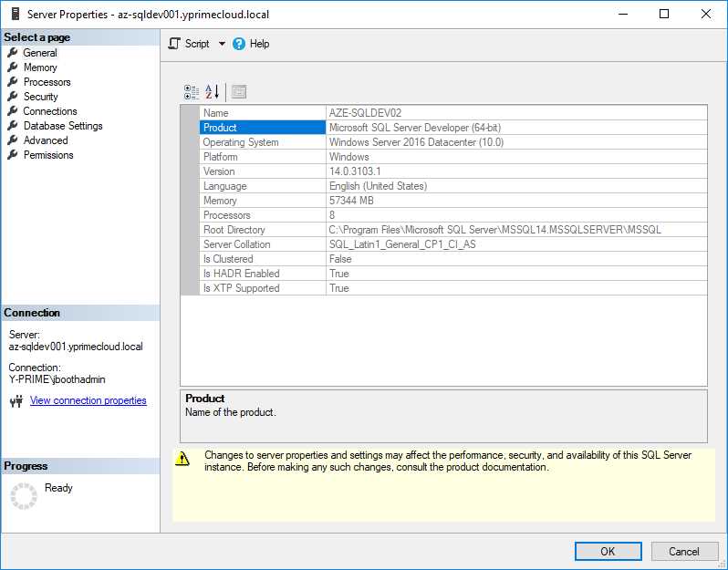Select the Is XTP Supported property row
Screen dimensions: 728x570
(453, 288)
